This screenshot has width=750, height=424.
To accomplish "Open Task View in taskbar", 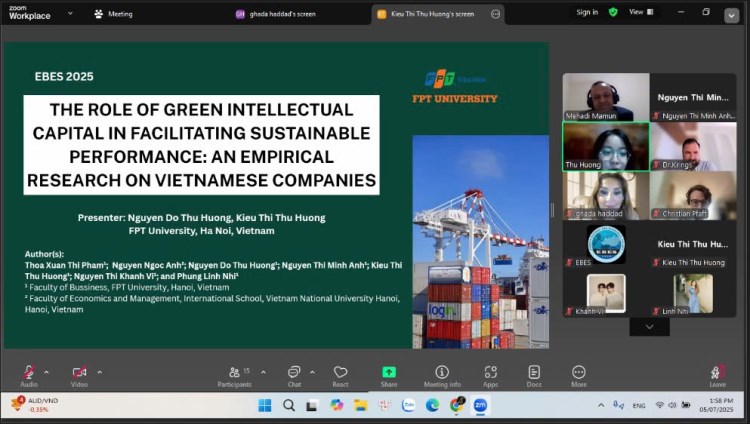I will point(312,405).
